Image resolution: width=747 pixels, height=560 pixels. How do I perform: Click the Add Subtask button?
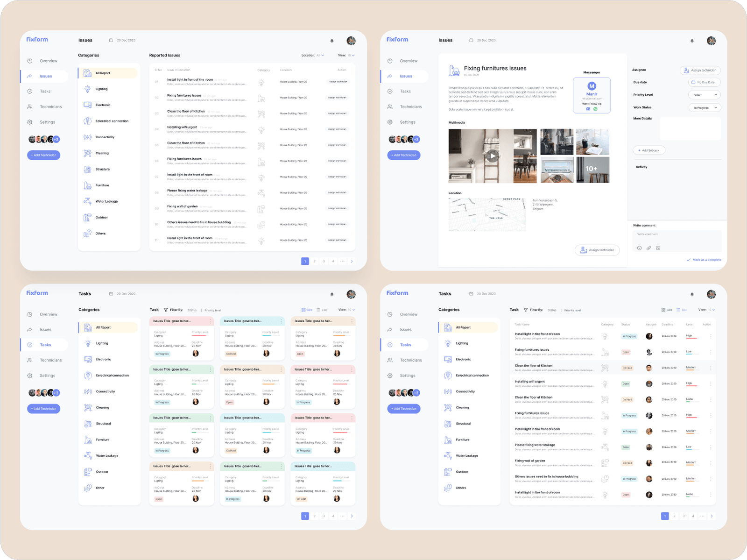[649, 150]
